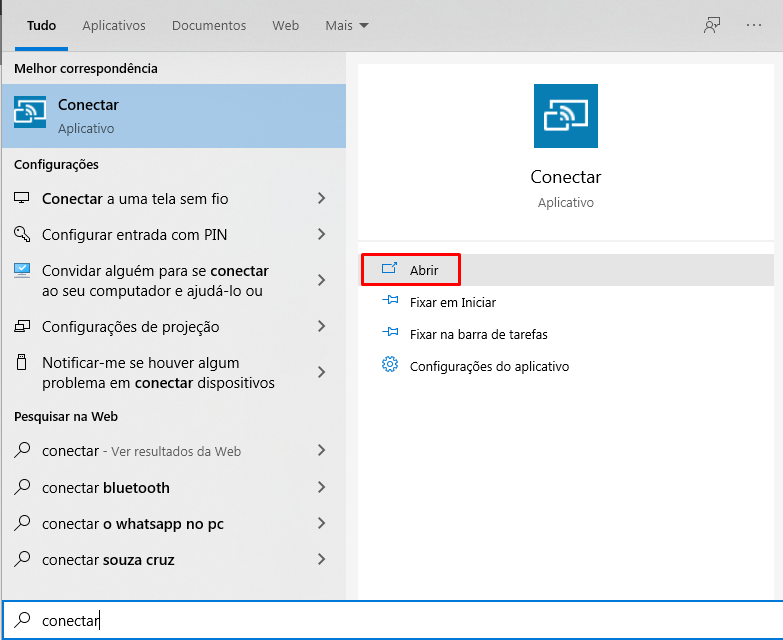Click the Convidar alguém para se conectar result text
Screen dimensions: 783x640
155,281
